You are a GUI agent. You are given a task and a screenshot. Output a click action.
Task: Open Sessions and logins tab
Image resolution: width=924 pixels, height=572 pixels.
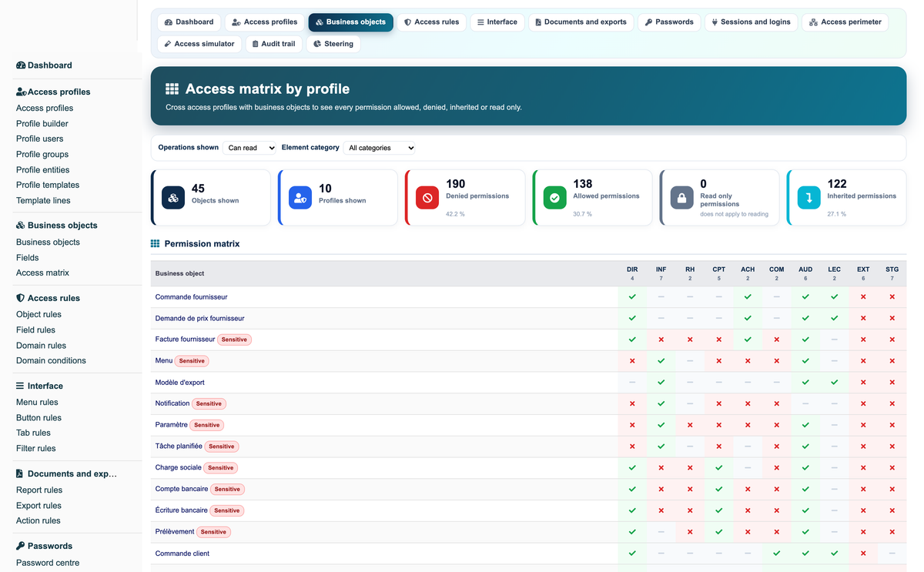(751, 22)
